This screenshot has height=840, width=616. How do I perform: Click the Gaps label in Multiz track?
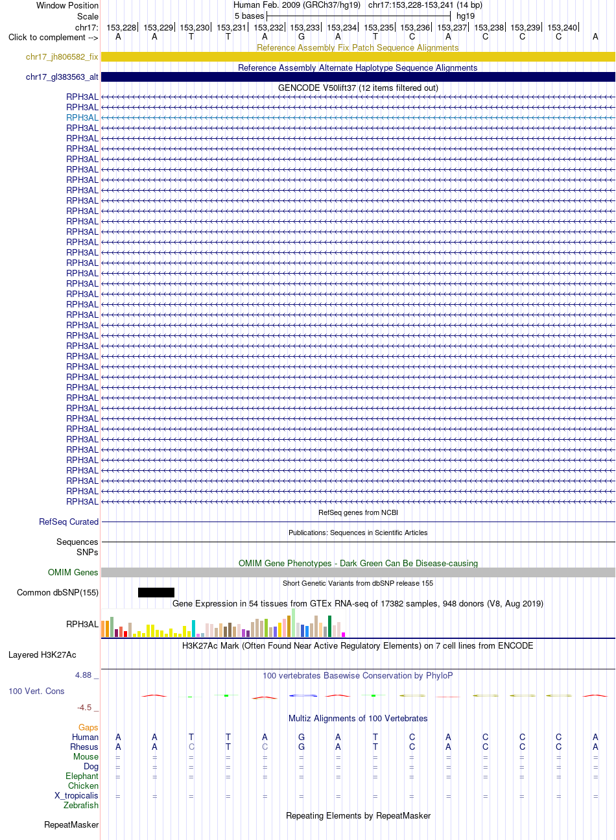pos(88,727)
